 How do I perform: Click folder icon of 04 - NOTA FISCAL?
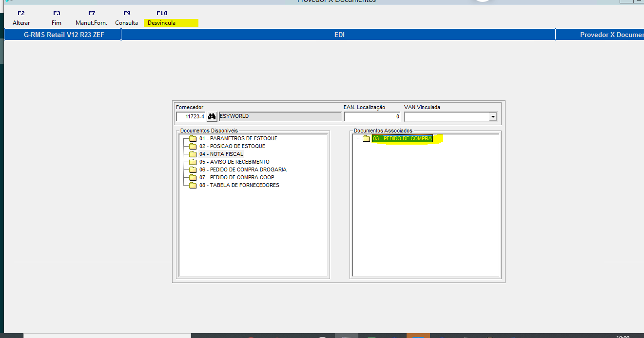pos(193,154)
